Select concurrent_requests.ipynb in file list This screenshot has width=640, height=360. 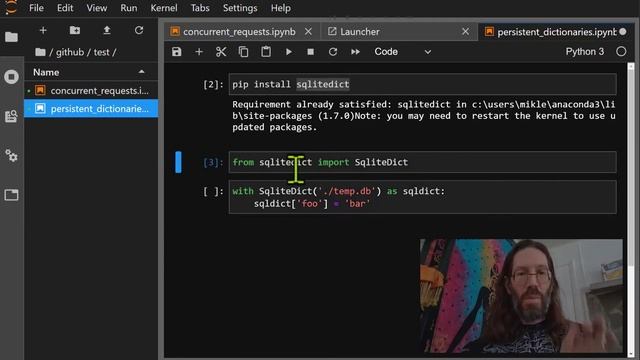tap(91, 91)
